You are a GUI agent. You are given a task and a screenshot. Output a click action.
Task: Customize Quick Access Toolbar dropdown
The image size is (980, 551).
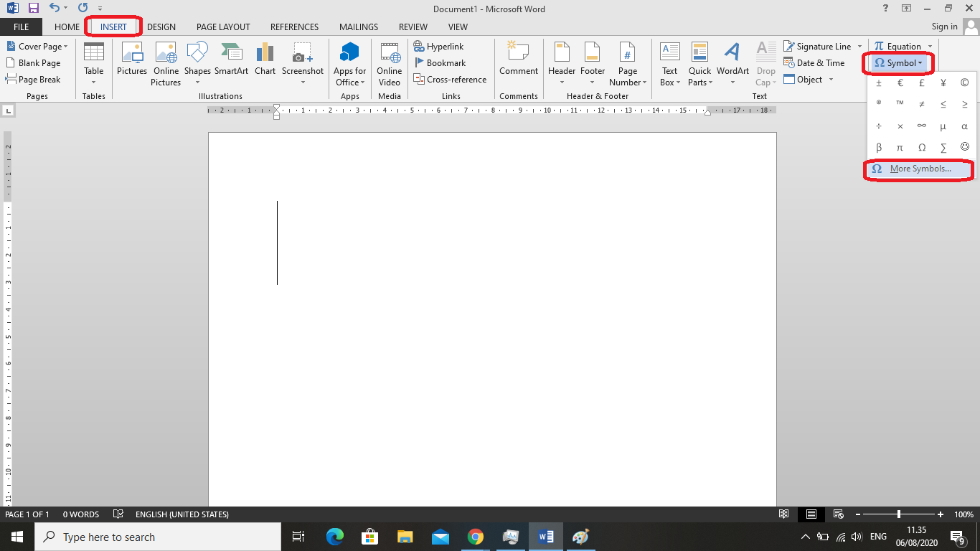click(x=100, y=9)
